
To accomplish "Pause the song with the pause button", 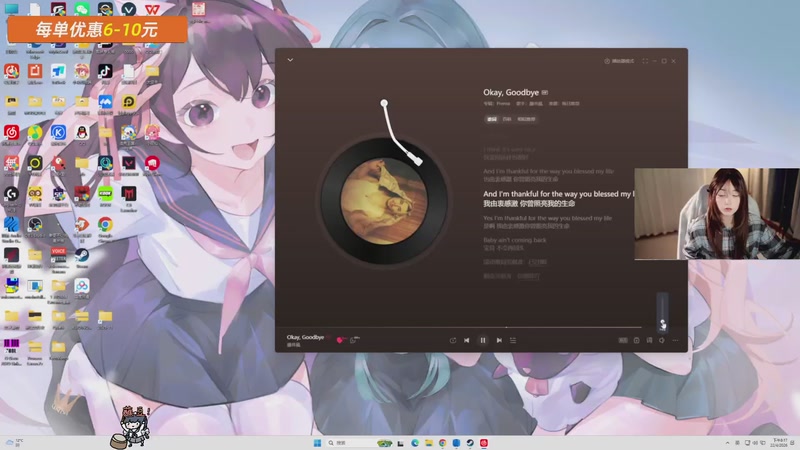I will pyautogui.click(x=483, y=340).
